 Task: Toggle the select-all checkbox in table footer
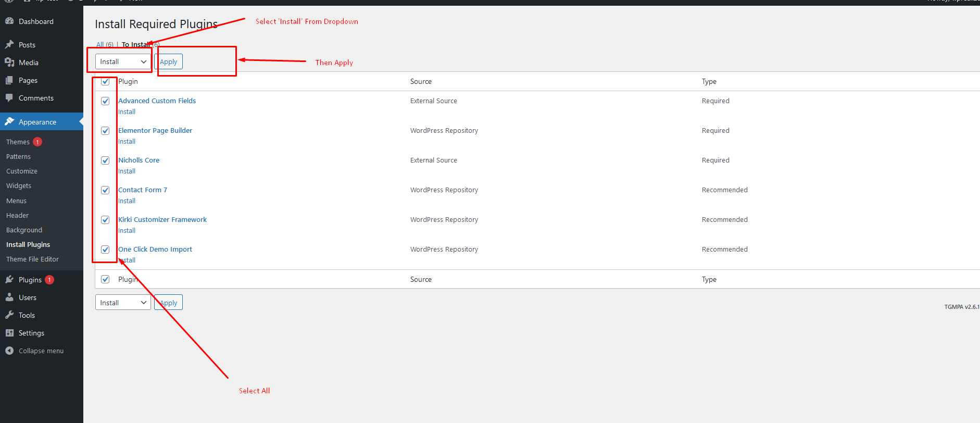[x=105, y=279]
